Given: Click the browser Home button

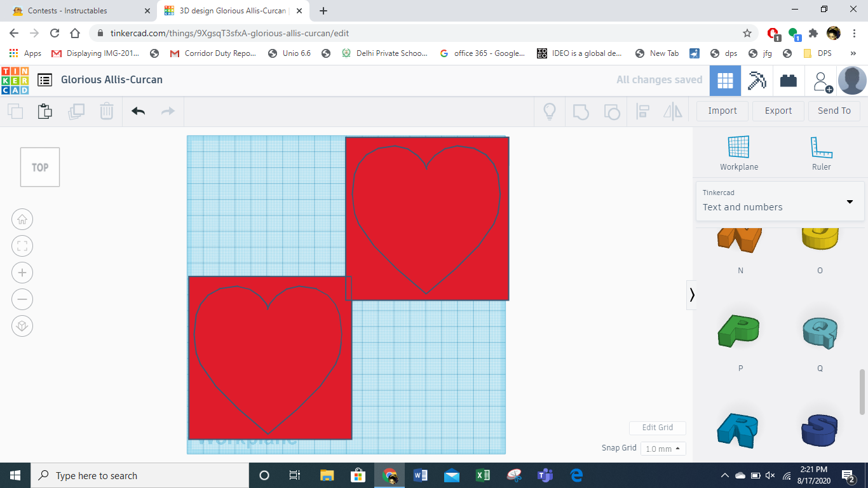Looking at the screenshot, I should click(x=75, y=33).
